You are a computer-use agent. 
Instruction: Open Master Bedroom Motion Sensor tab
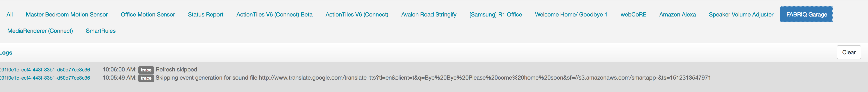pyautogui.click(x=67, y=14)
